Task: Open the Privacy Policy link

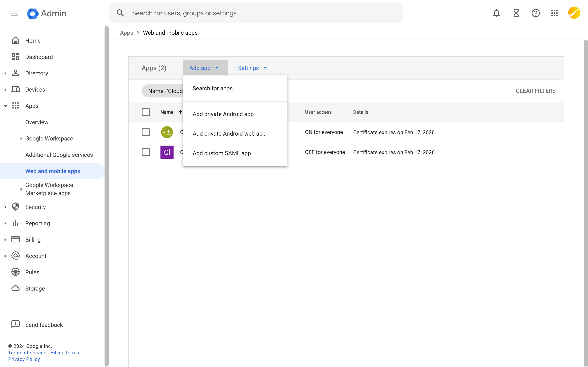Action: point(24,359)
